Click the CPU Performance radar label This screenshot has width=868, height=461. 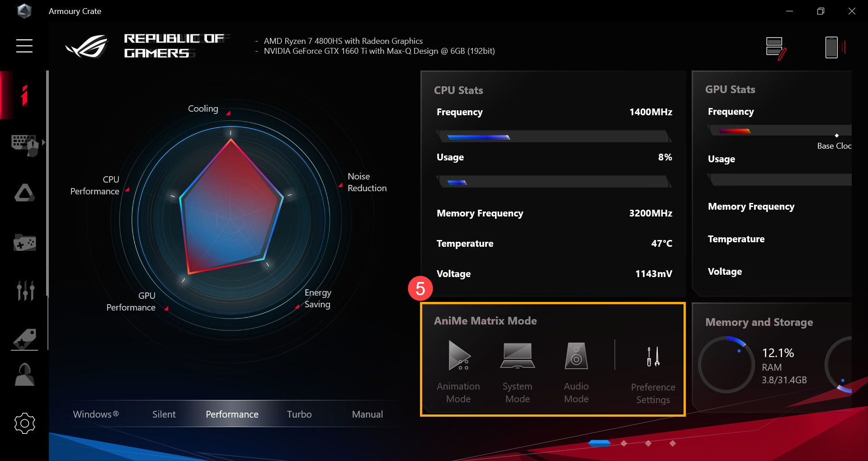click(95, 185)
